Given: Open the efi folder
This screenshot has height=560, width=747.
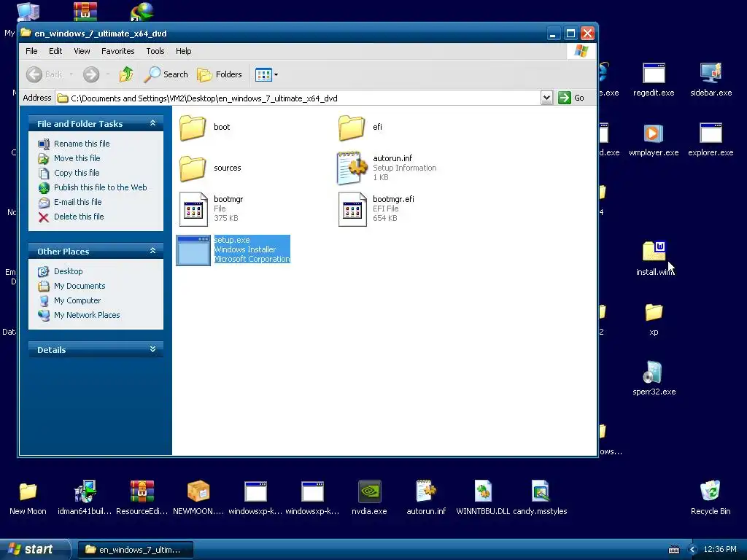Looking at the screenshot, I should tap(352, 128).
